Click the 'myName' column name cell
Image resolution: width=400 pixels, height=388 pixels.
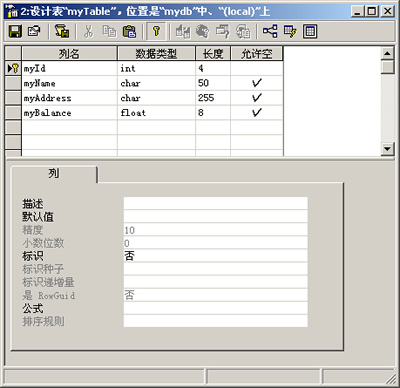point(69,83)
